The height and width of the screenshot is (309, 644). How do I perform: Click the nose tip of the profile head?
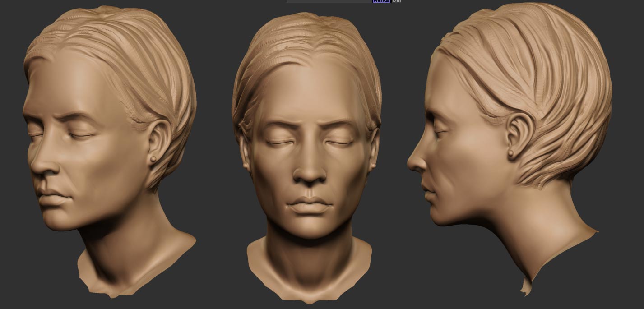pyautogui.click(x=411, y=163)
